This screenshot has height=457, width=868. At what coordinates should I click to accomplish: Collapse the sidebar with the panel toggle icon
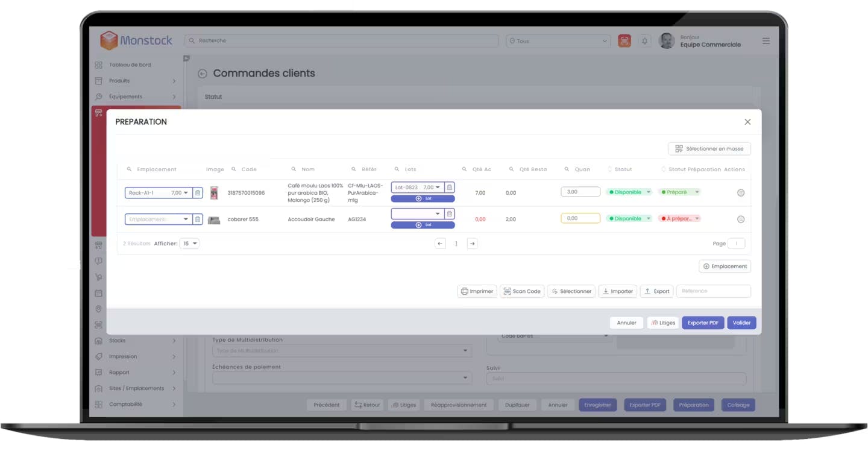[x=186, y=58]
